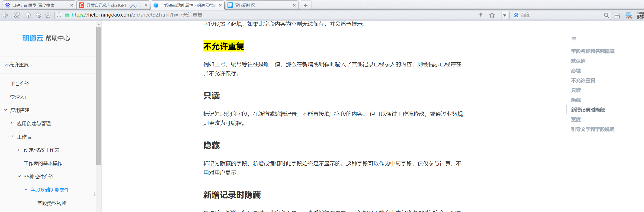Bookmark the page using the left toolbar star

click(x=48, y=15)
